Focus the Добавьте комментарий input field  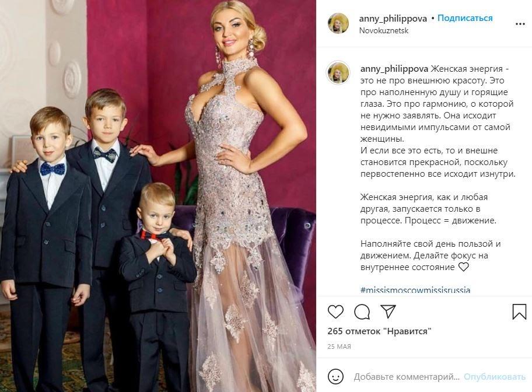[407, 377]
